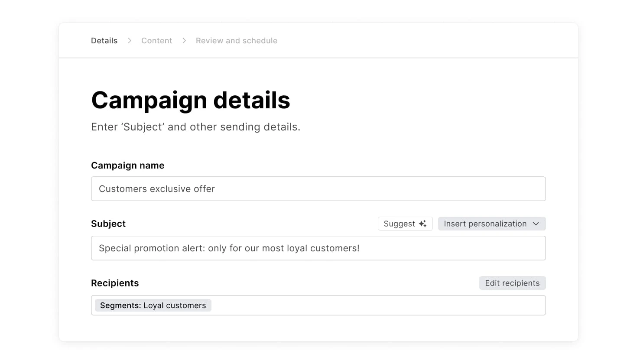Viewport: 637px width, 364px height.
Task: Open the Review and schedule step
Action: pos(236,41)
